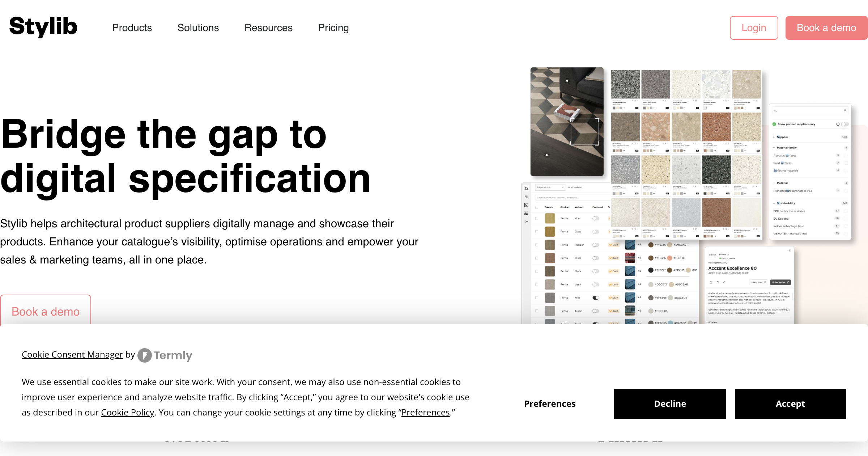Check the High pressure laminate (HPL) filter
Viewport: 868px width, 456px height.
point(846,191)
